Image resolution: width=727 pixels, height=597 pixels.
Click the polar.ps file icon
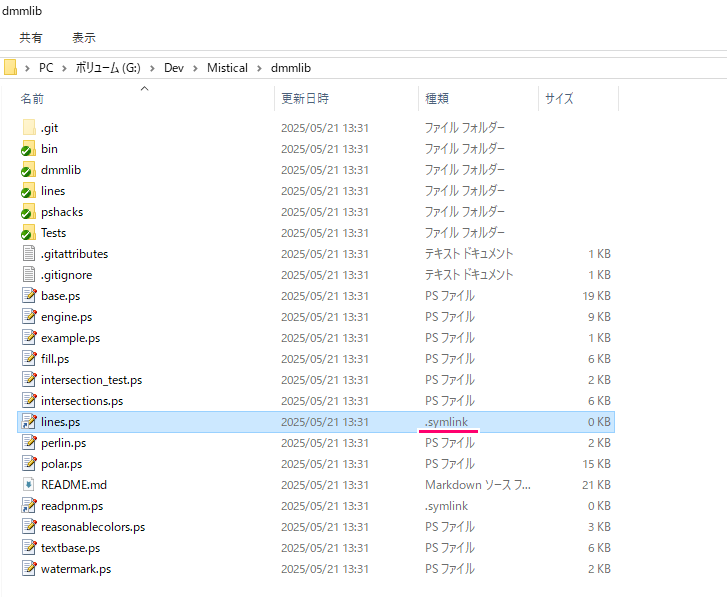29,464
